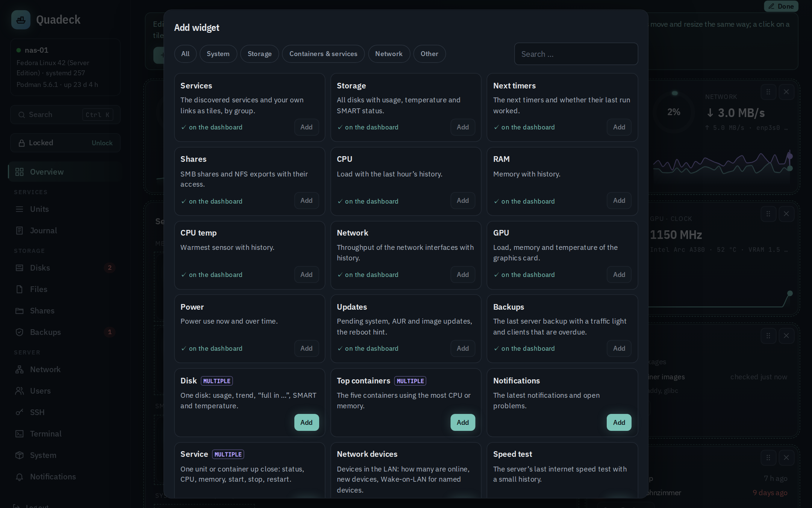812x508 pixels.
Task: Open the Network icon in sidebar
Action: tap(20, 370)
